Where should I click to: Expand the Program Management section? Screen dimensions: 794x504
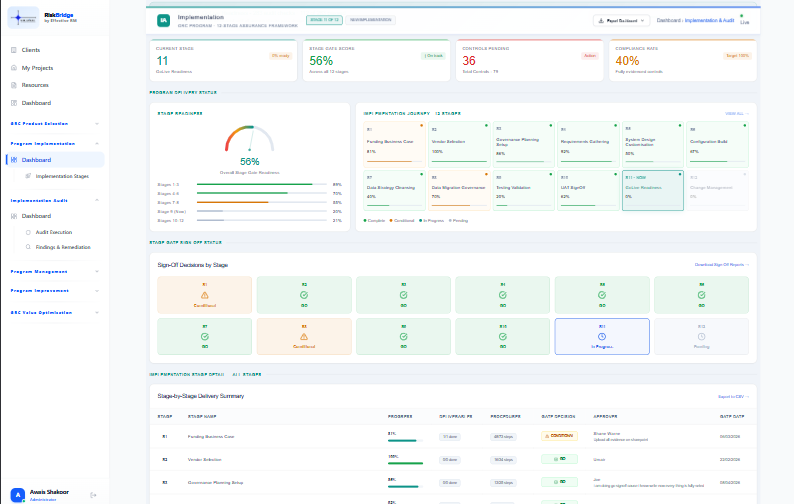[55, 272]
